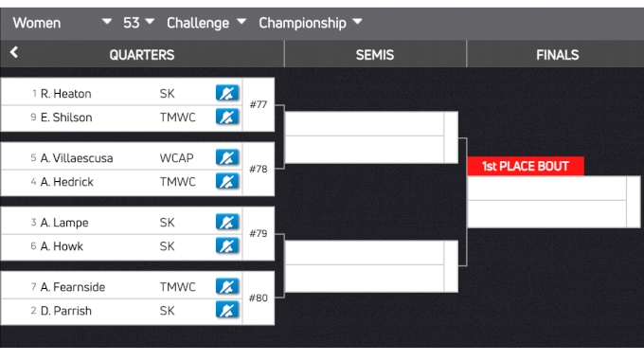Go back using the left chevron arrow

(14, 52)
